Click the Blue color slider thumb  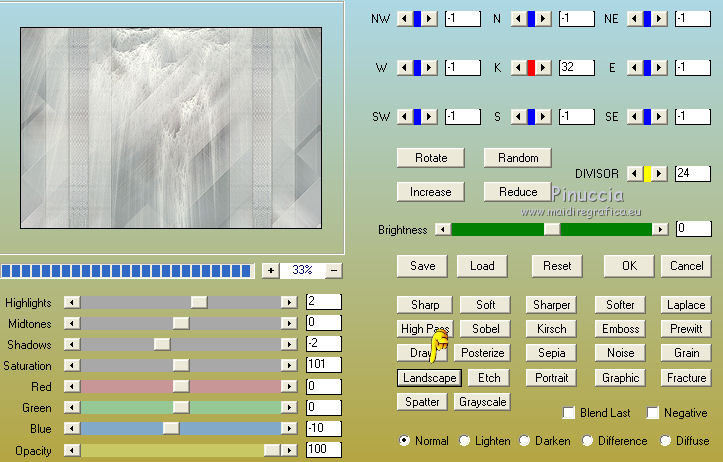171,428
